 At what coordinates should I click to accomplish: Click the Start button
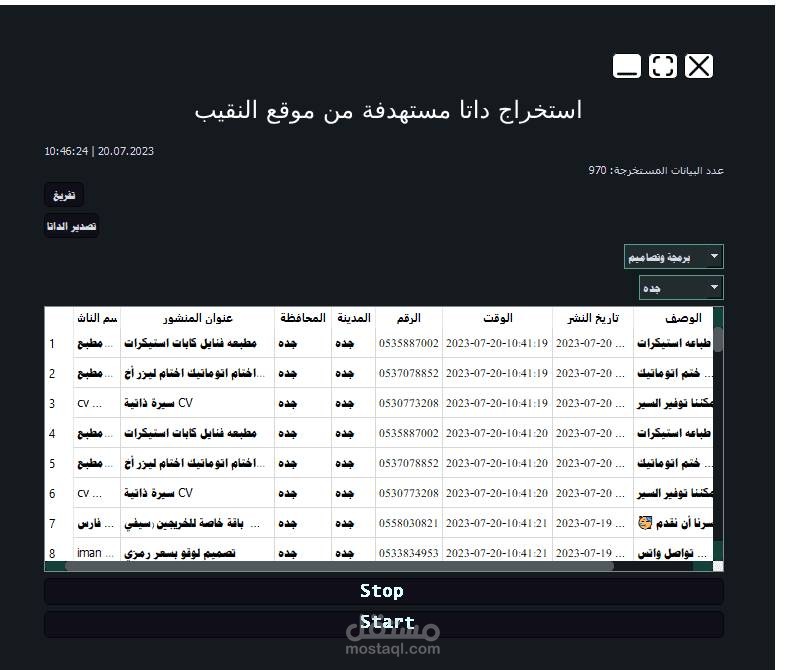point(383,623)
